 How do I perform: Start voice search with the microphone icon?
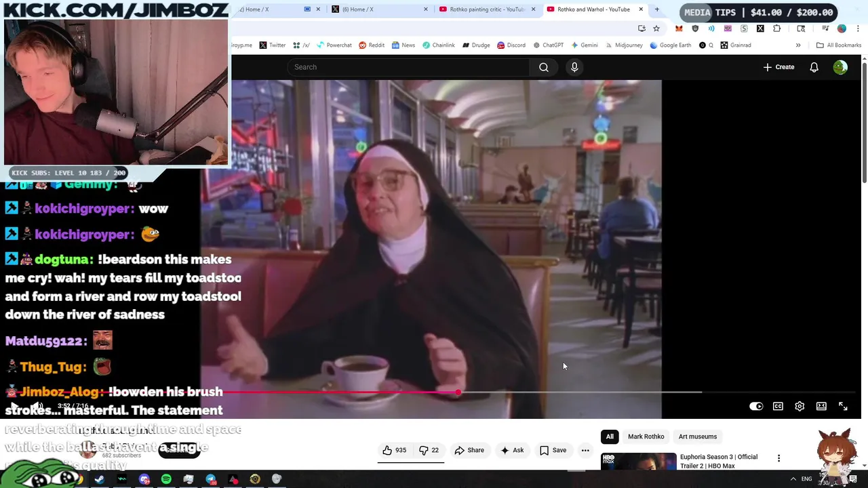(x=574, y=67)
